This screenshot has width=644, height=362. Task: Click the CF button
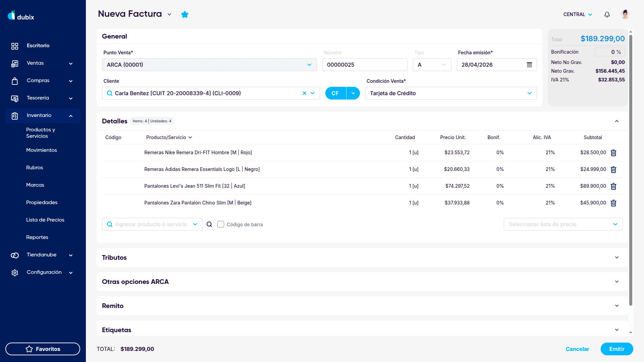pos(335,93)
